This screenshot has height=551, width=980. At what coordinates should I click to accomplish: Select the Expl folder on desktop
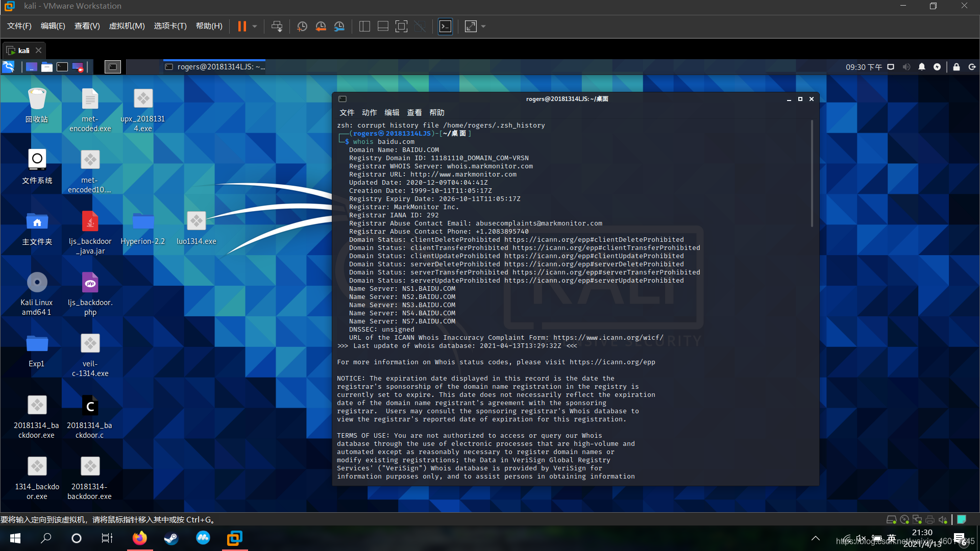coord(37,350)
